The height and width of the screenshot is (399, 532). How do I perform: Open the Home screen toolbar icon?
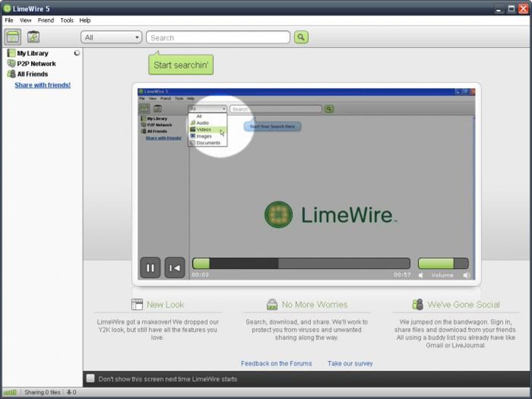13,37
